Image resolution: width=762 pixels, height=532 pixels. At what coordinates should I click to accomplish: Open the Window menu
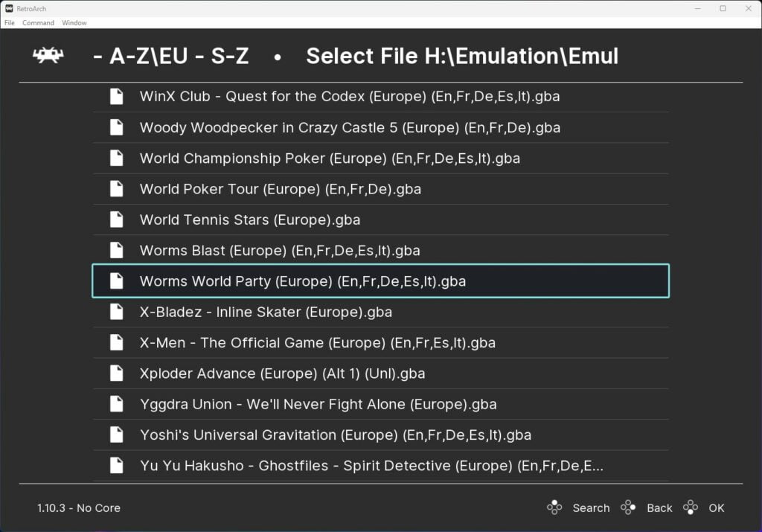(x=74, y=23)
